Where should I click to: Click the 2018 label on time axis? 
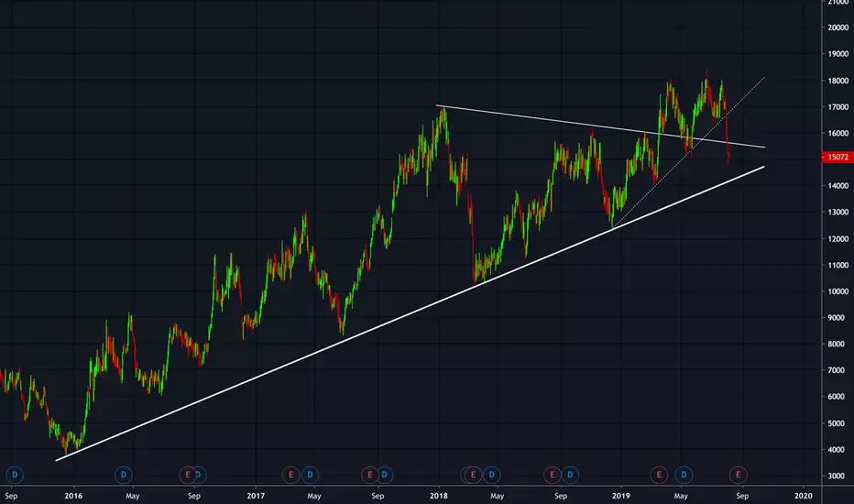click(x=438, y=496)
